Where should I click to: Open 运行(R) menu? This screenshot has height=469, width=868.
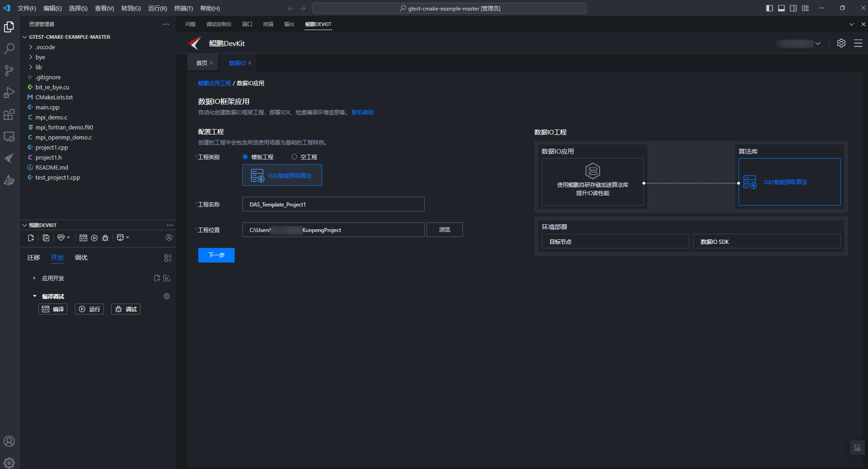pyautogui.click(x=158, y=8)
